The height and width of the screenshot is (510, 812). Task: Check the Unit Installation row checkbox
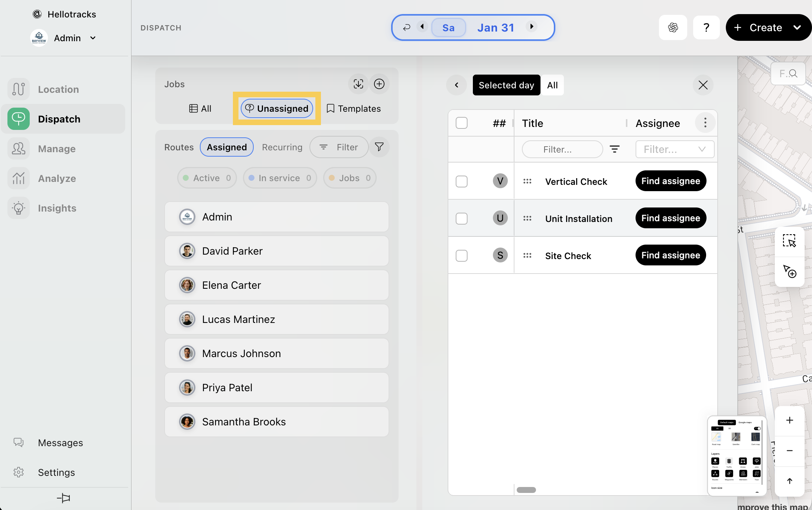coord(461,219)
